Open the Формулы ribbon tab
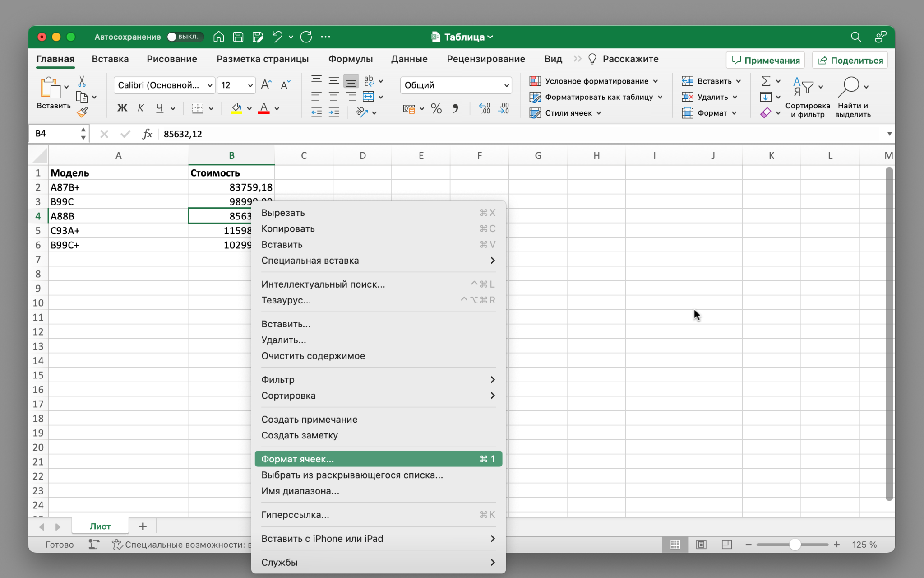Screen dimensions: 924x578 [350, 59]
